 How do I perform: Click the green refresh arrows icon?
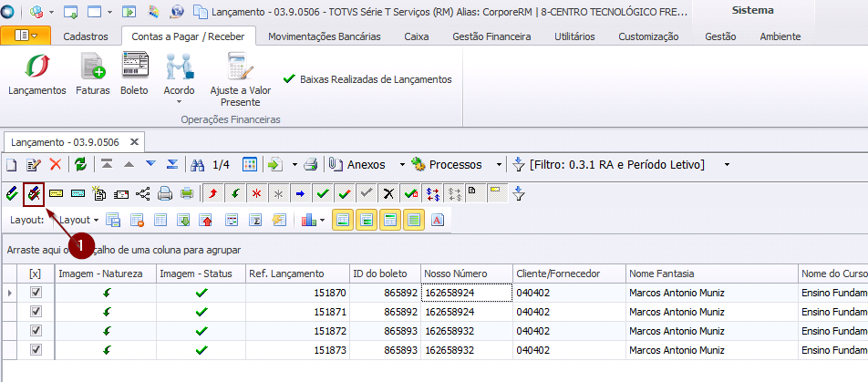[x=80, y=165]
